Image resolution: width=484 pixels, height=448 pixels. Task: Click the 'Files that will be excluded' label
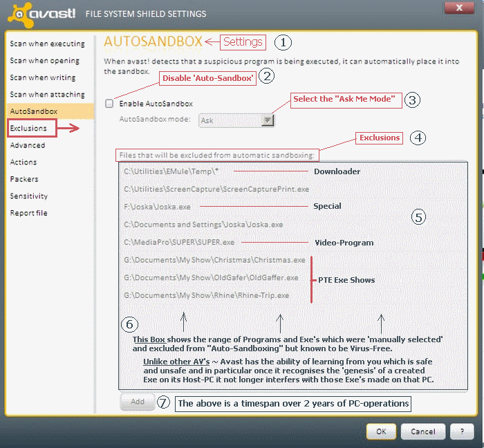click(x=217, y=155)
